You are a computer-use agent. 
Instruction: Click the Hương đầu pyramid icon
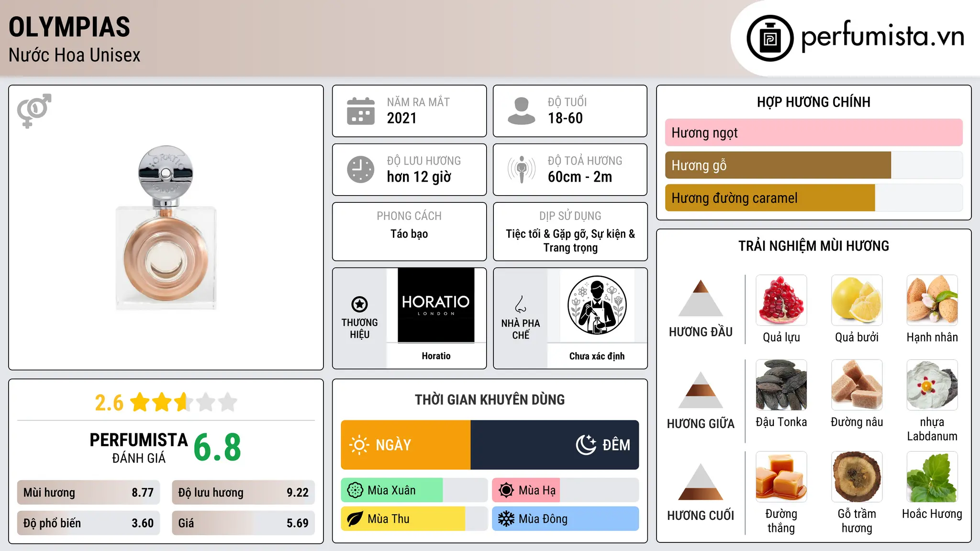[x=701, y=298]
